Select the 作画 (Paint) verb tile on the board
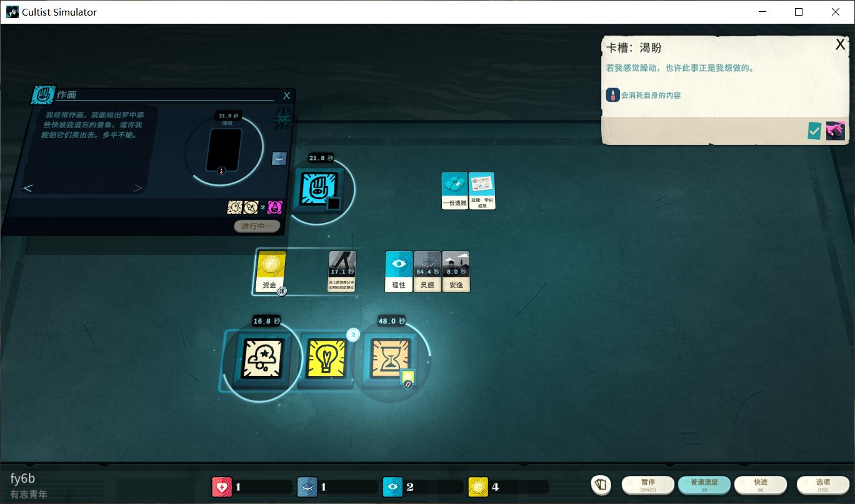This screenshot has height=504, width=855. click(x=319, y=189)
